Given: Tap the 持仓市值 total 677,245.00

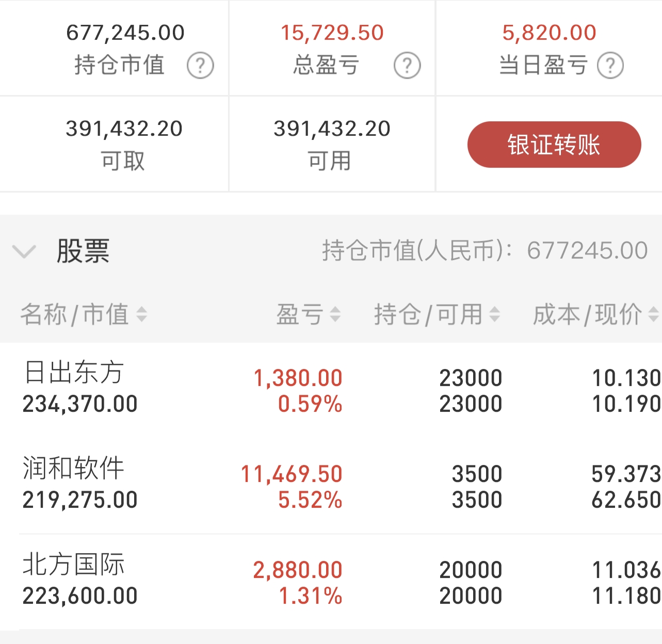Looking at the screenshot, I should (125, 33).
